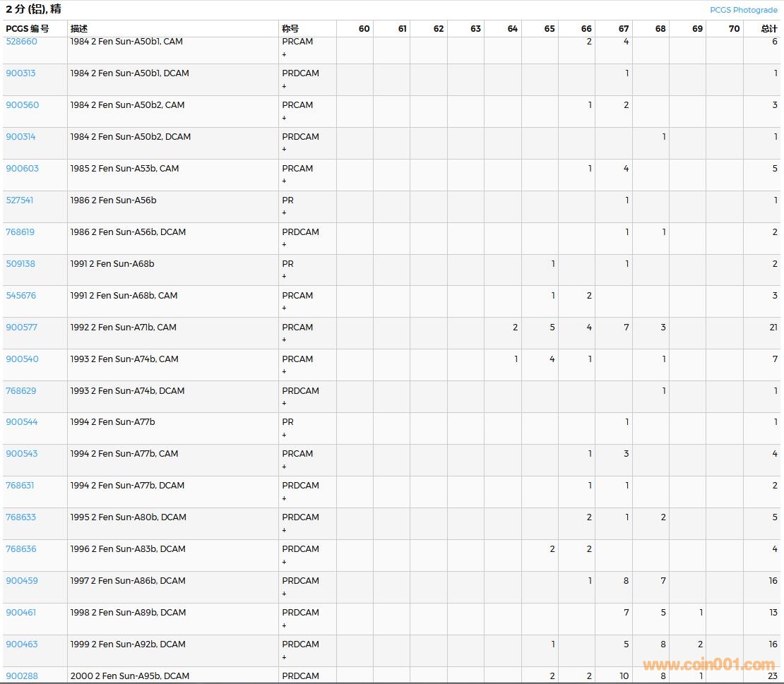
Task: Click the 描述 column header
Action: point(79,29)
